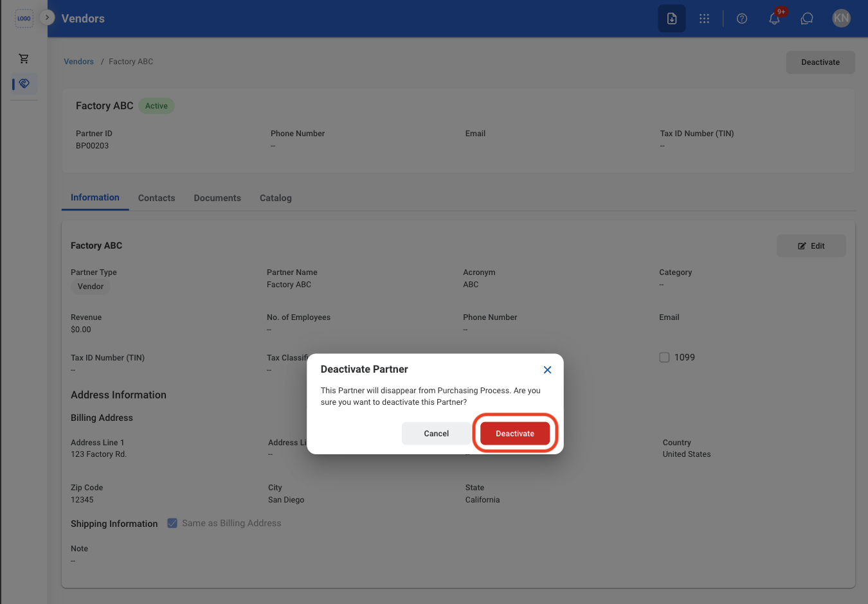Switch to the Documents tab
Screen dimensions: 868x604
[x=217, y=198]
